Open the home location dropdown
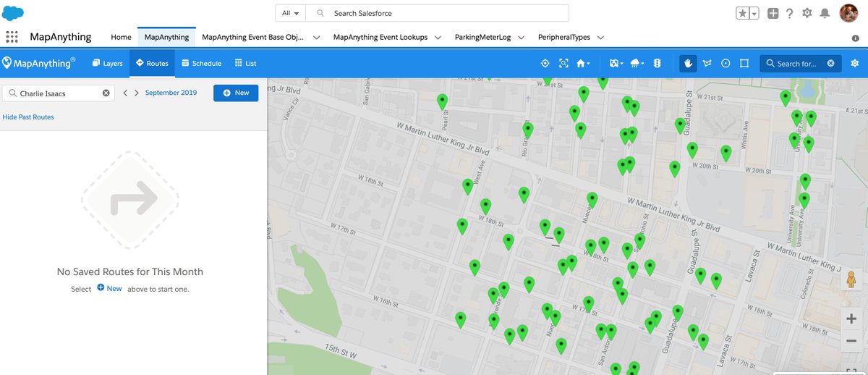This screenshot has height=375, width=868. [582, 63]
